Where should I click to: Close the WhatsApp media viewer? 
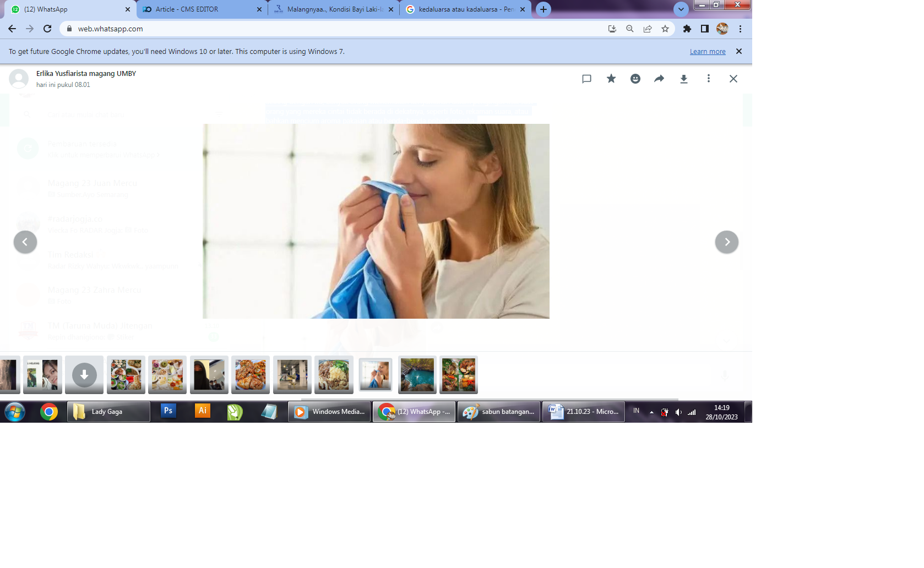point(733,79)
